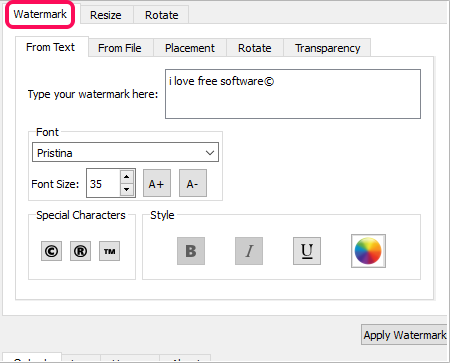Open the Pristina font dropdown

tap(125, 152)
